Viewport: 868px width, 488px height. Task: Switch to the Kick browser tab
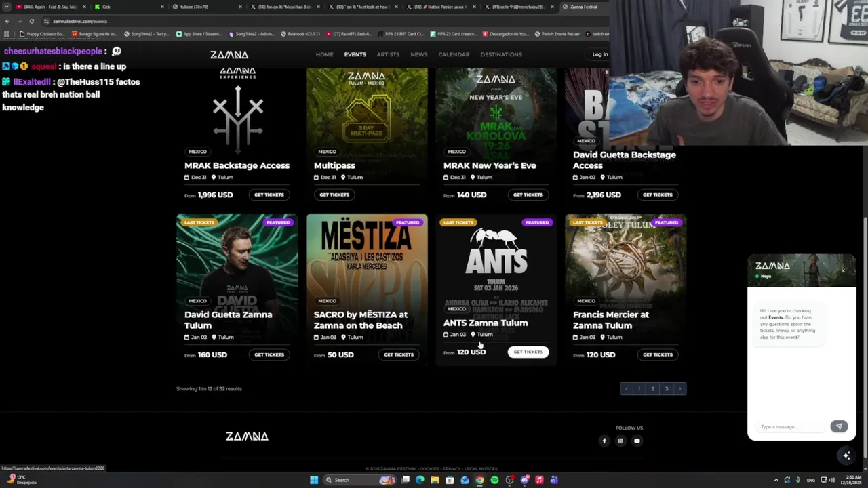click(129, 7)
